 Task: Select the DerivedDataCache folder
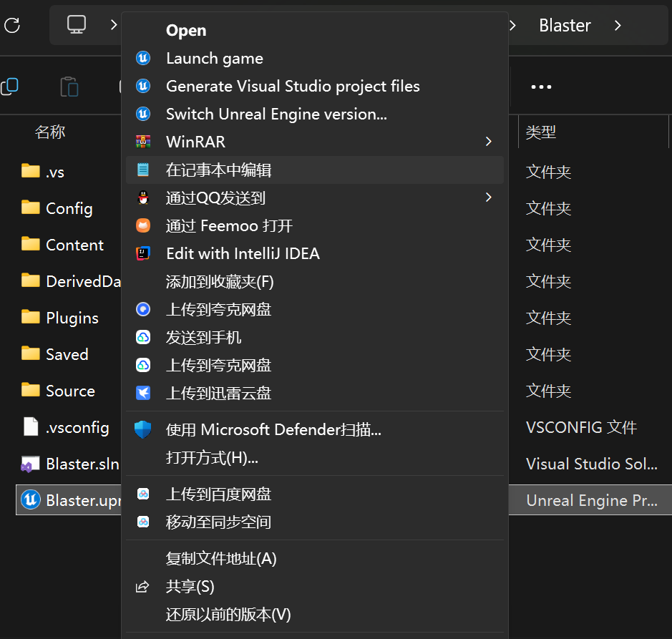71,281
